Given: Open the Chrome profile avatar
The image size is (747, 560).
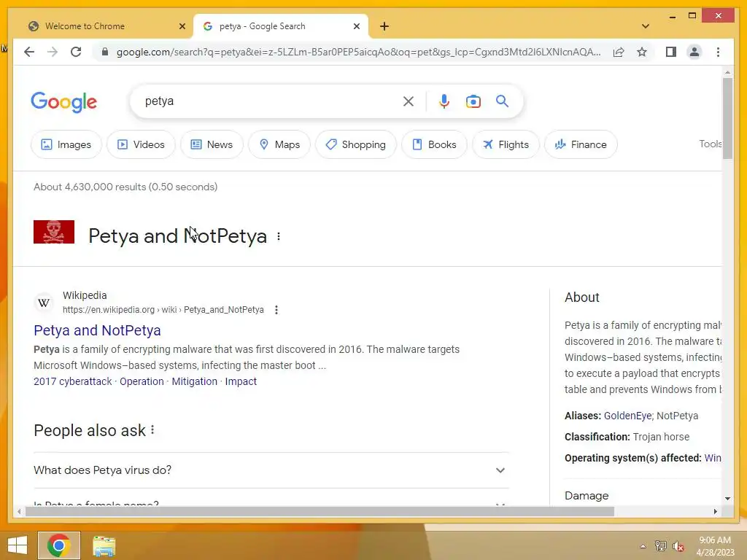Looking at the screenshot, I should point(694,52).
